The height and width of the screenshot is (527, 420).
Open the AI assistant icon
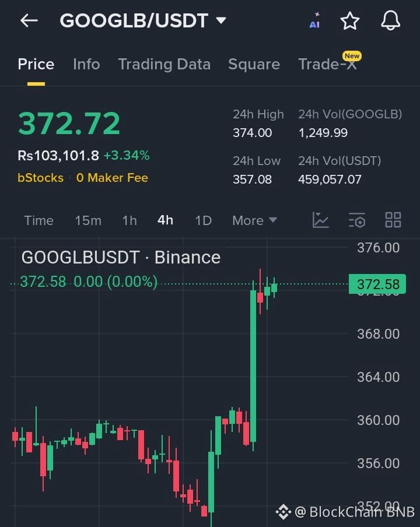click(315, 20)
